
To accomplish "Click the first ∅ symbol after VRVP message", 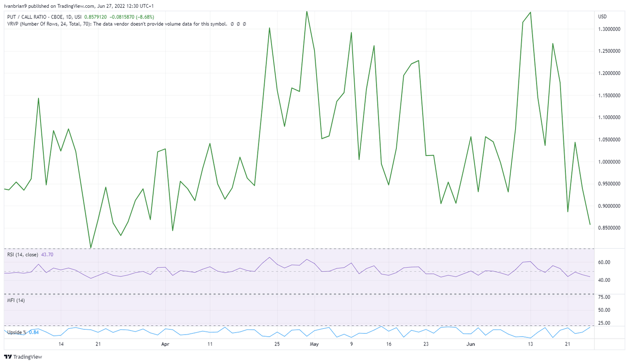I will [232, 24].
